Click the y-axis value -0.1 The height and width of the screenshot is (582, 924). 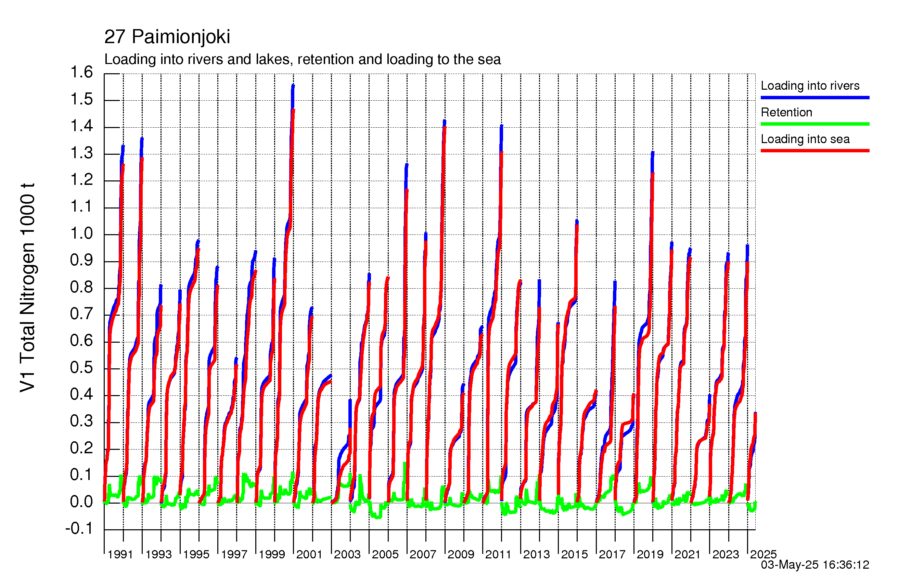pos(79,529)
